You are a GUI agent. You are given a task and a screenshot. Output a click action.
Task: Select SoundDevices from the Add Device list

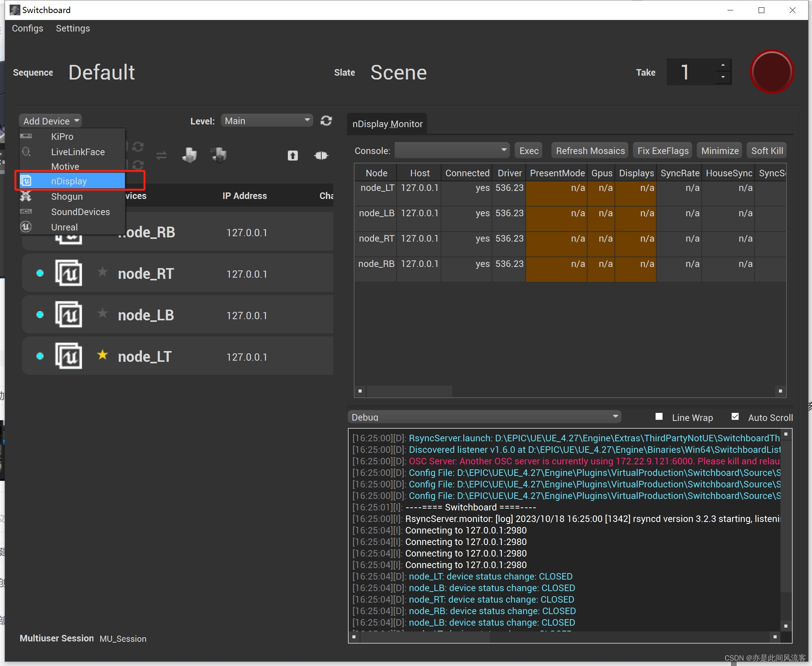click(x=80, y=212)
